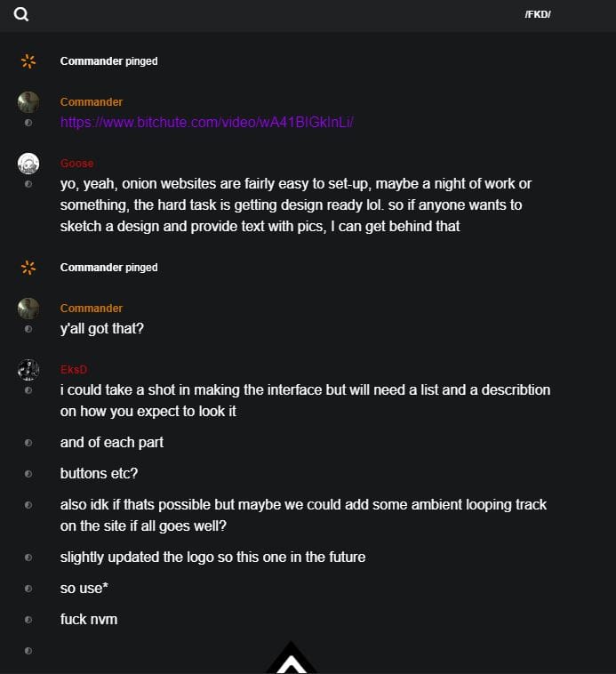Open the /FKD/ channel label
This screenshot has height=674, width=616.
[538, 14]
